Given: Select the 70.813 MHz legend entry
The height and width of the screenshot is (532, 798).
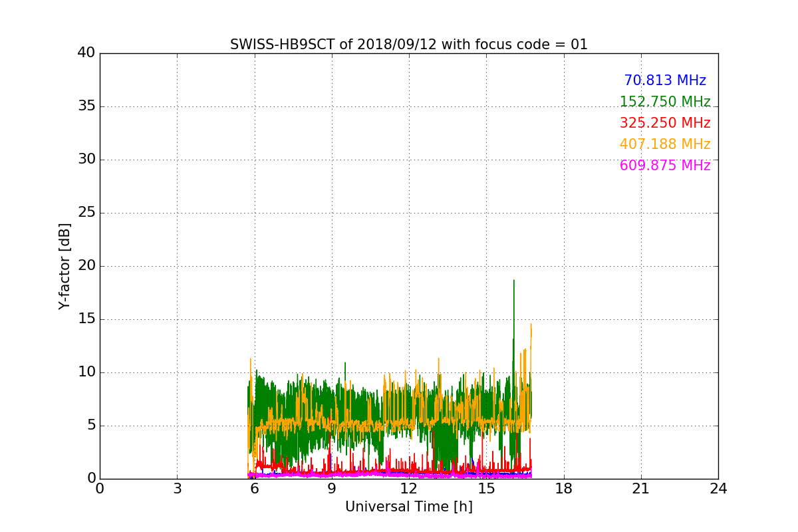Looking at the screenshot, I should (665, 80).
